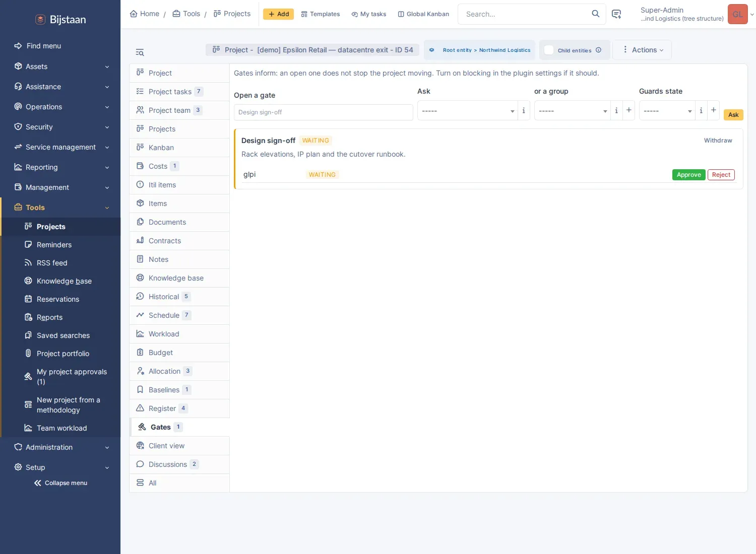Click the list-search icon above the Project tab
Screen dimensions: 756x554
tap(140, 52)
